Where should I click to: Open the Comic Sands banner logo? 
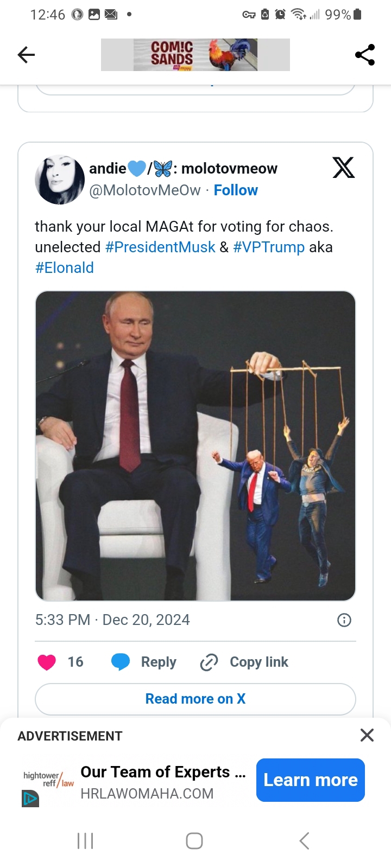195,55
